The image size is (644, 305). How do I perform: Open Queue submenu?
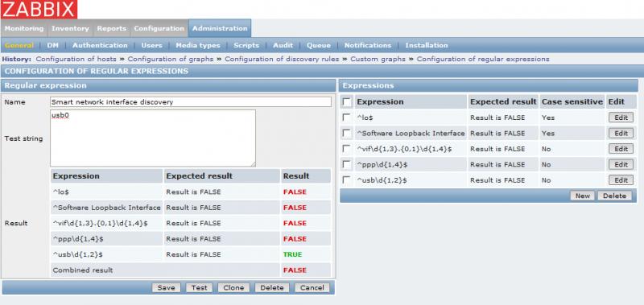click(318, 45)
